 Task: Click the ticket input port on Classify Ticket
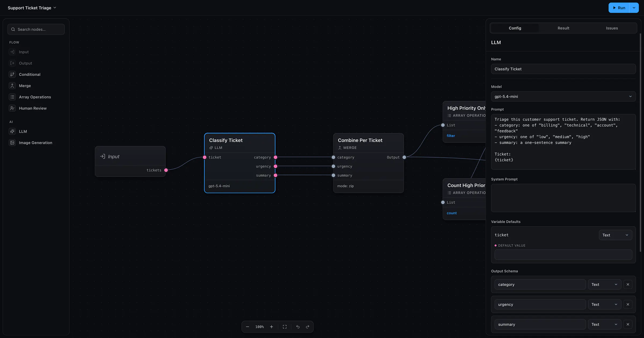coord(205,157)
